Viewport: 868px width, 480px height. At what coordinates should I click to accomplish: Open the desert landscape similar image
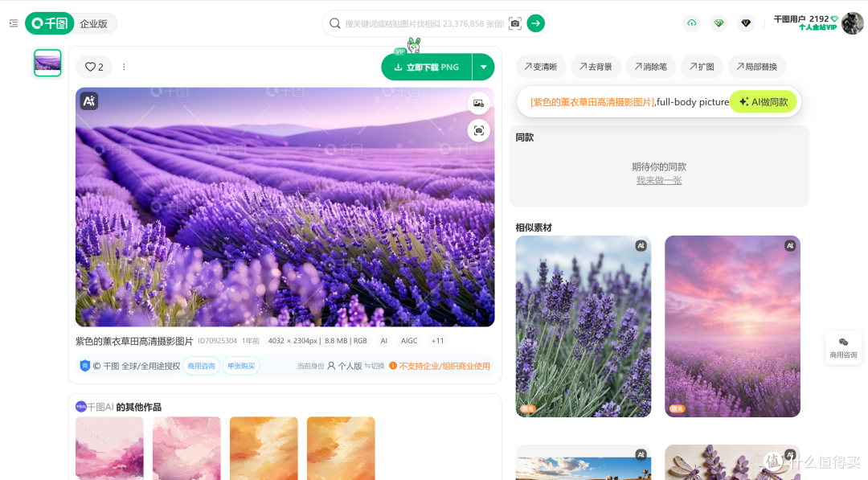(x=583, y=462)
